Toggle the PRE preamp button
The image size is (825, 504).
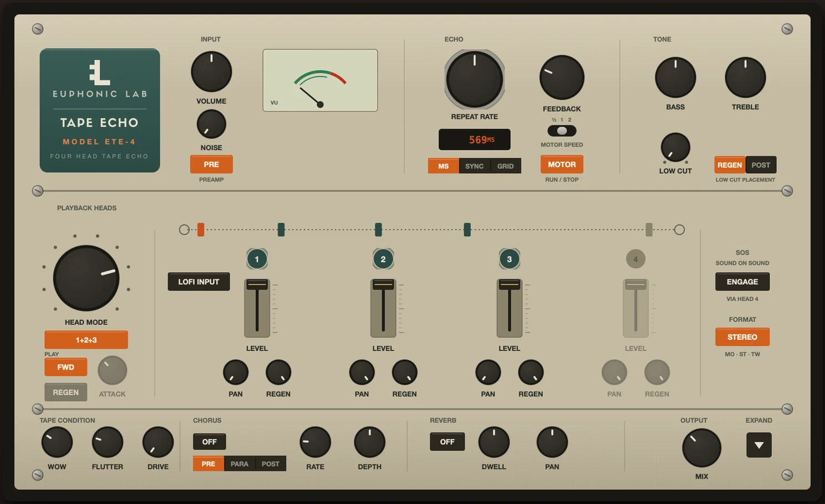(x=211, y=164)
